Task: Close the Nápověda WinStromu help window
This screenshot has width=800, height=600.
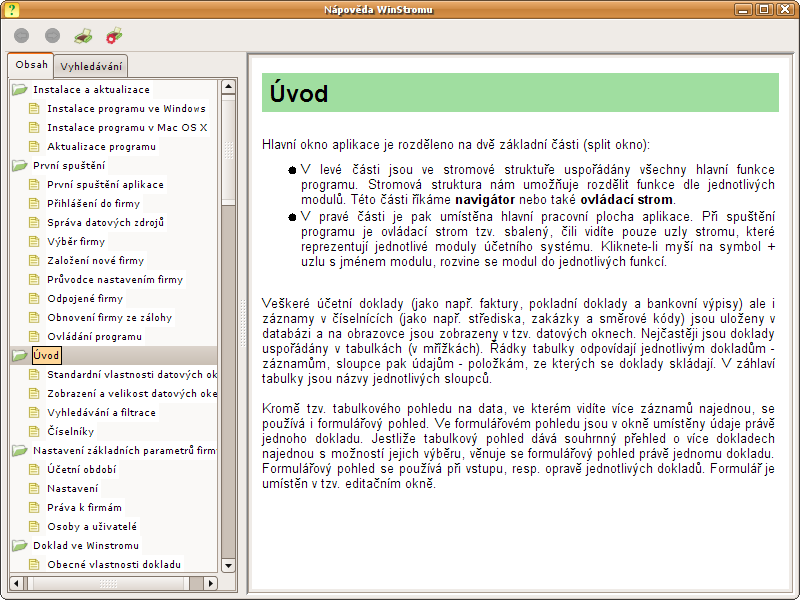Action: click(x=785, y=9)
